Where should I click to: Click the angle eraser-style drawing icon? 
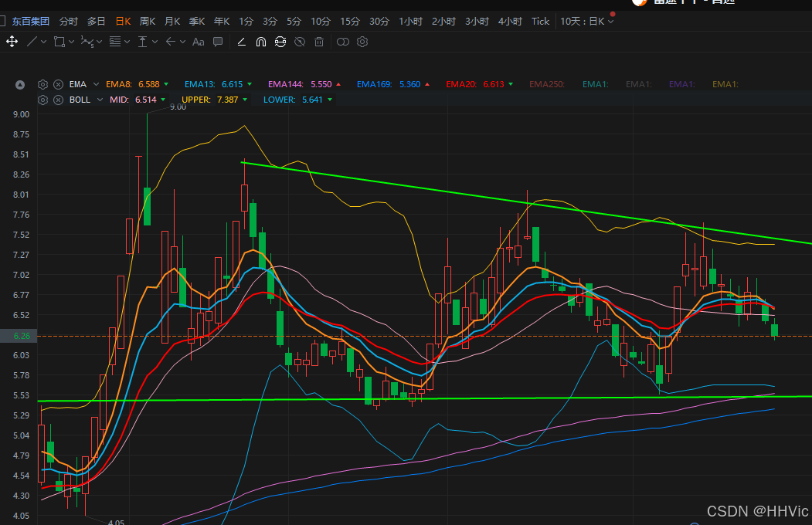click(241, 42)
